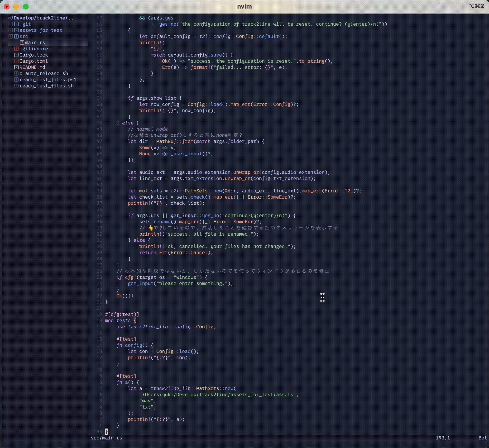Click the file icon beside Cargo.toml
The image size is (489, 448).
pyautogui.click(x=16, y=61)
